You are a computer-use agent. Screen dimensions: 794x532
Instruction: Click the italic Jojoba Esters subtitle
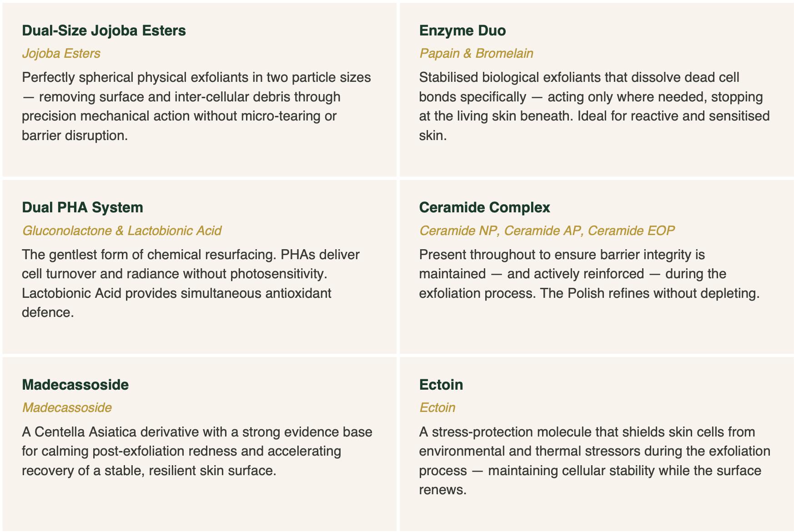point(61,54)
